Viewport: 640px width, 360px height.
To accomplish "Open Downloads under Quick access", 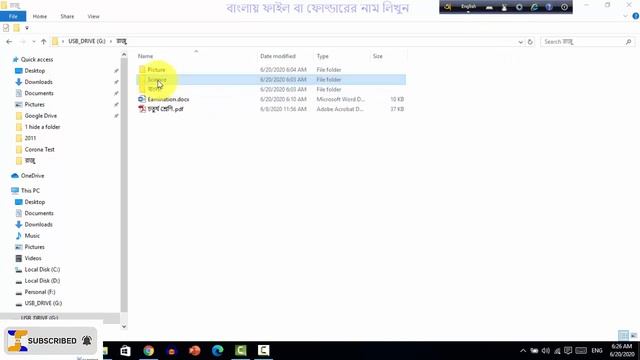I will point(38,82).
